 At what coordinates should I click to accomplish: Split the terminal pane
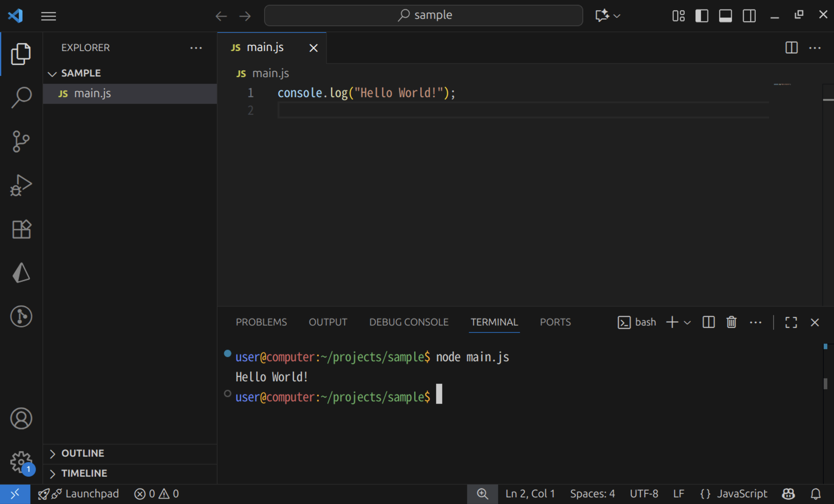tap(709, 322)
